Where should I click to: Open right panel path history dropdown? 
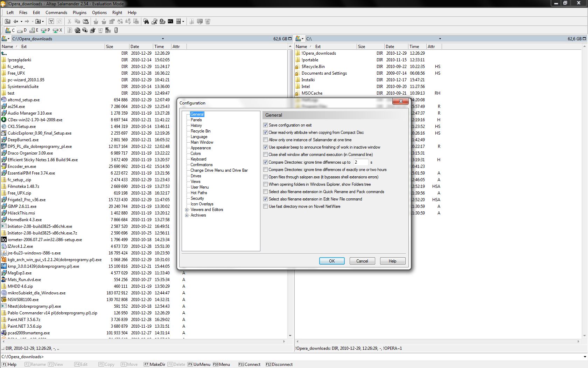pos(440,39)
